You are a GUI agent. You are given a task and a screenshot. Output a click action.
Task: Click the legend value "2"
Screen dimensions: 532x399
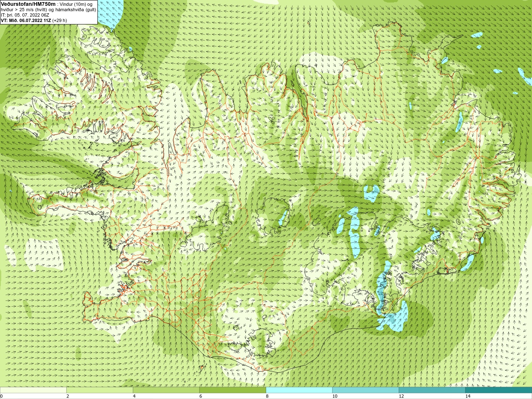pos(68,396)
